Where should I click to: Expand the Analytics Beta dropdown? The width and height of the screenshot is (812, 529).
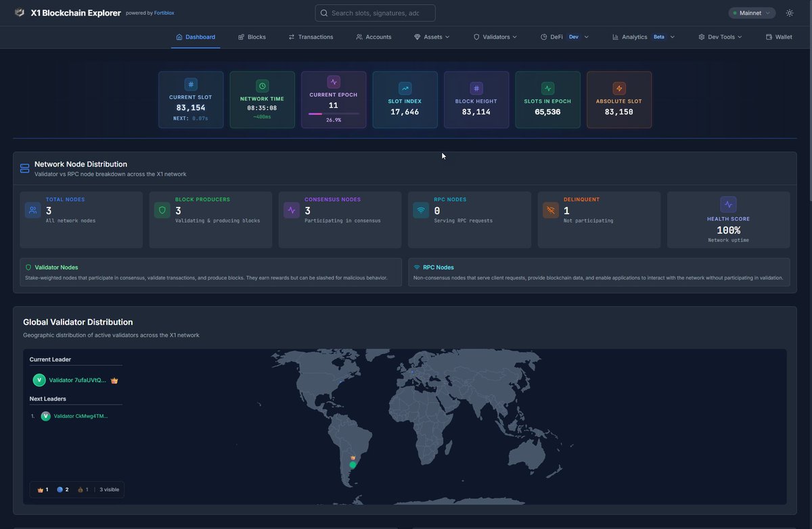point(640,37)
